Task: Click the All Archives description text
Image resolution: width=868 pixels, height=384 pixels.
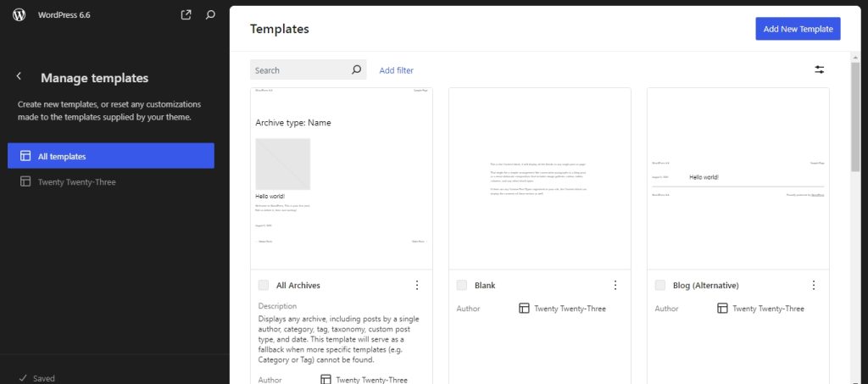Action: coord(339,339)
